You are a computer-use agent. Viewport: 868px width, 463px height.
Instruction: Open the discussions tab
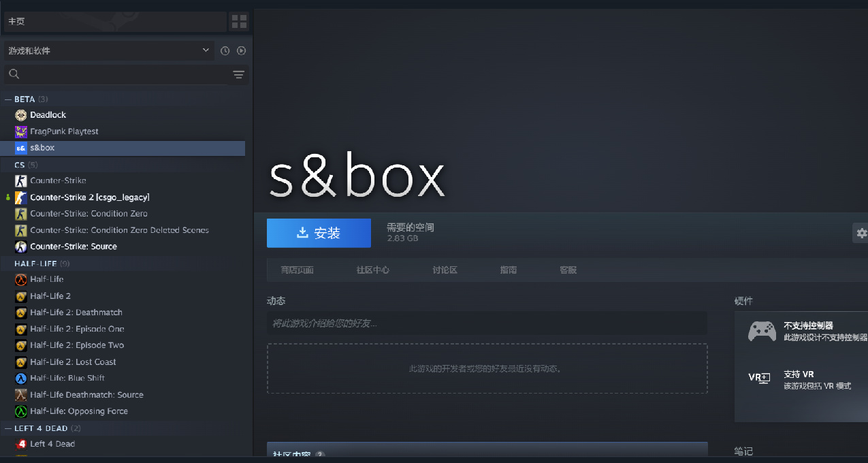coord(445,270)
